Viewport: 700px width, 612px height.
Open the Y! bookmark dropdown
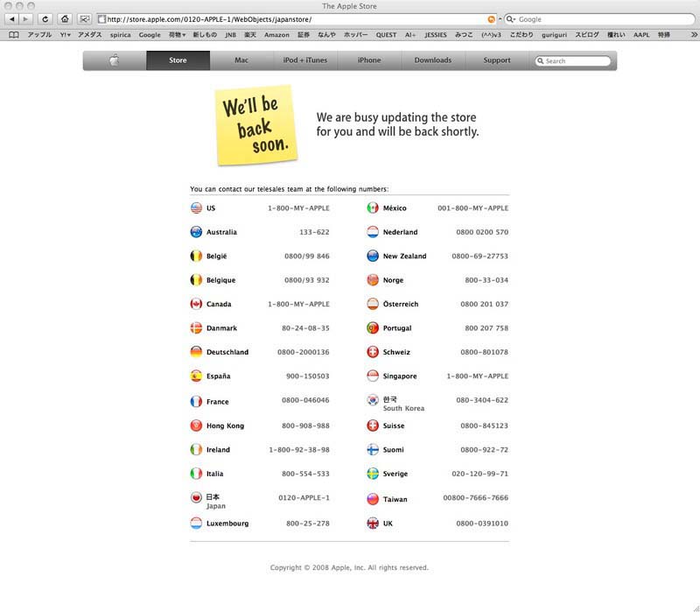tap(65, 35)
